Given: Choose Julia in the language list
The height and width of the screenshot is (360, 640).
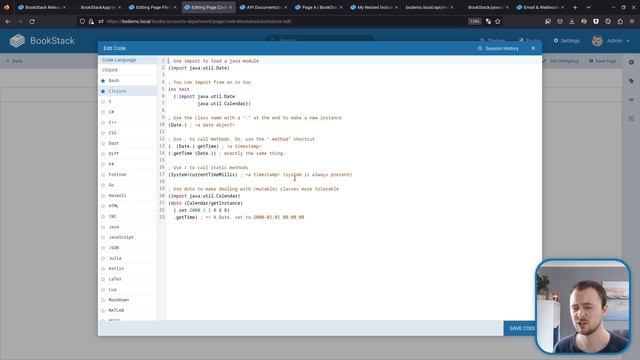Looking at the screenshot, I should [x=115, y=258].
